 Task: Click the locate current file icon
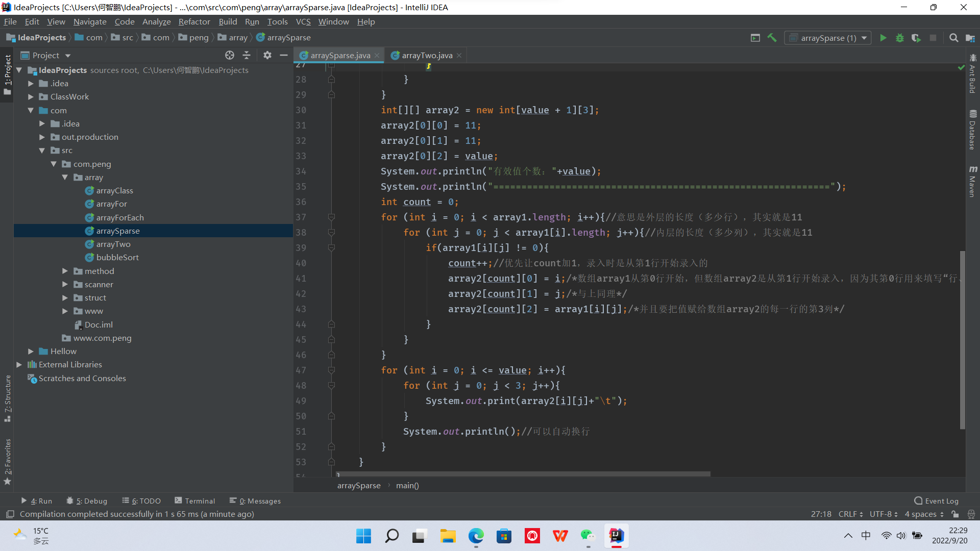coord(230,55)
